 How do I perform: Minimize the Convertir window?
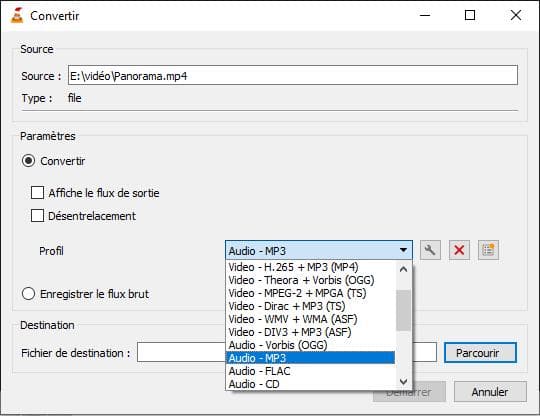pos(425,15)
